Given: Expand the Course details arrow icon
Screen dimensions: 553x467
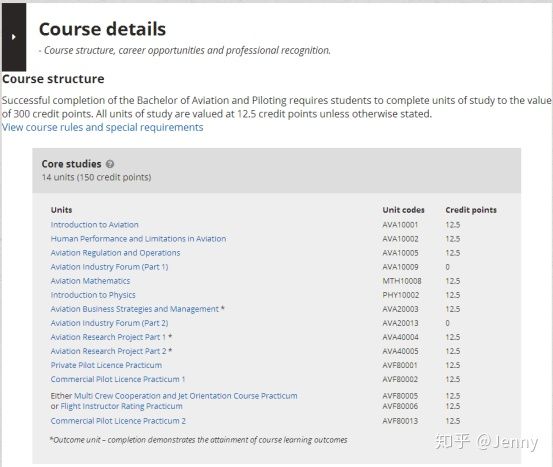Looking at the screenshot, I should pyautogui.click(x=14, y=37).
